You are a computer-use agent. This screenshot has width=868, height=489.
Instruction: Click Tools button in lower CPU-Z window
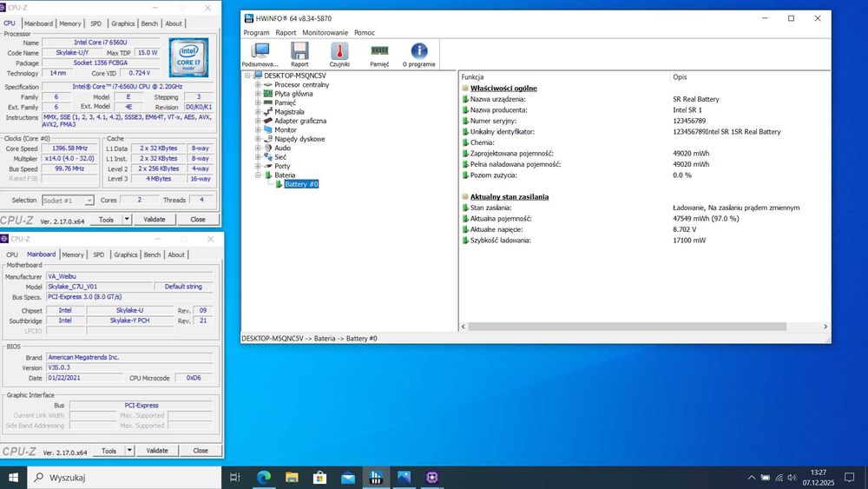tap(109, 450)
